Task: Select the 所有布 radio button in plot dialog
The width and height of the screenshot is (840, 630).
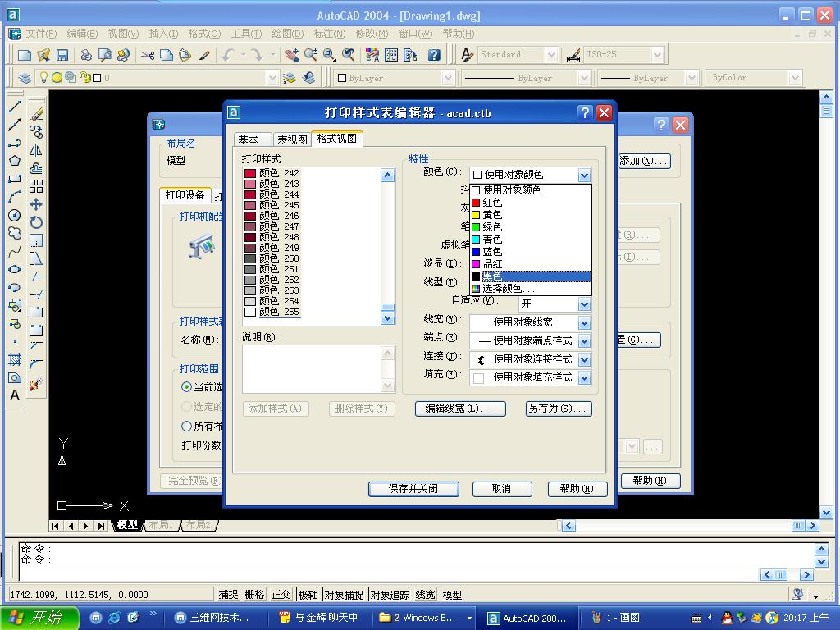Action: point(186,427)
